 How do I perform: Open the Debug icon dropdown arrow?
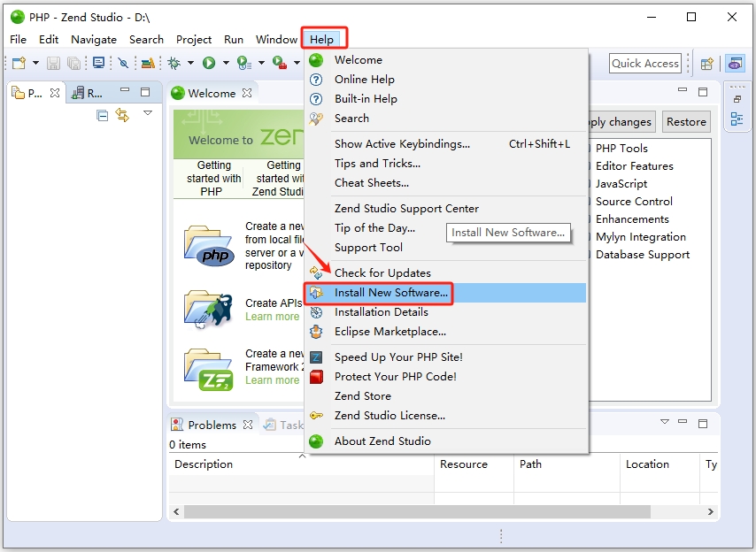(191, 63)
